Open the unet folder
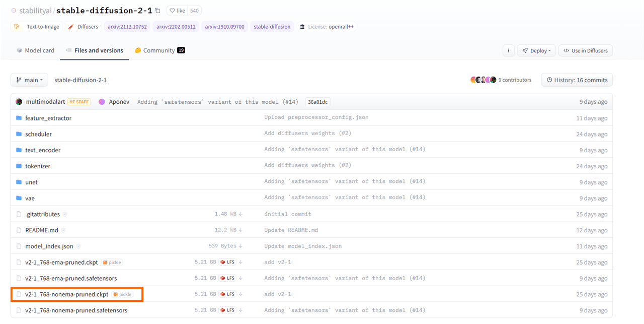The height and width of the screenshot is (324, 644). (31, 182)
